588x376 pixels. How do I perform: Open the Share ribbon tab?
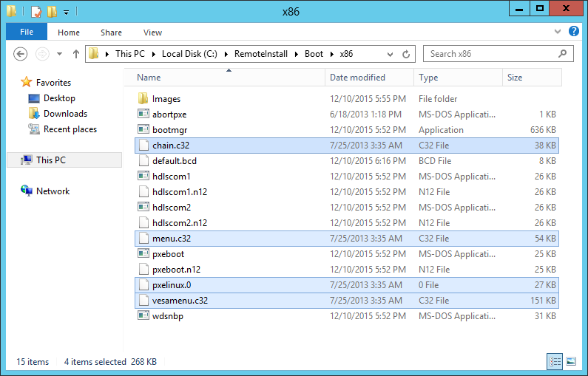(111, 33)
